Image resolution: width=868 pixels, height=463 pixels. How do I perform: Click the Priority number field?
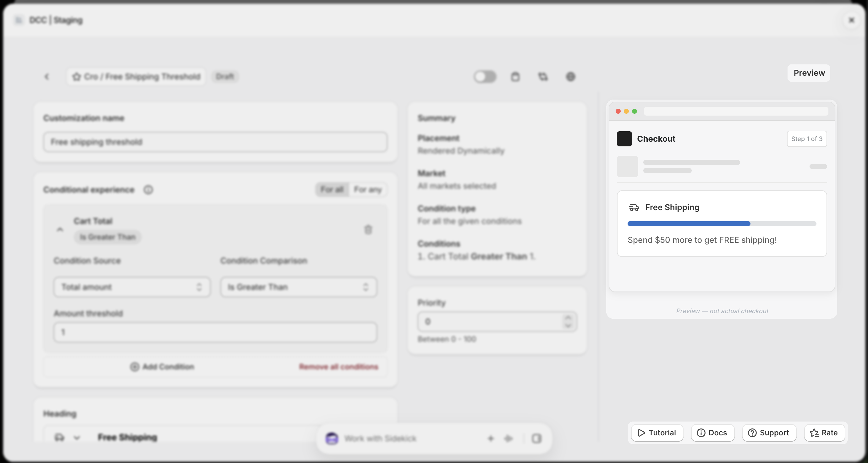497,322
